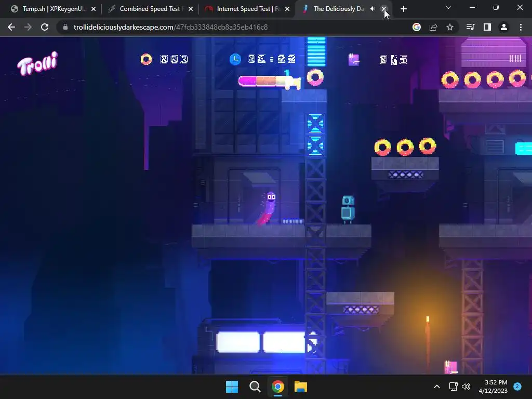Click the blue clock timer icon
This screenshot has height=399, width=532.
[235, 59]
